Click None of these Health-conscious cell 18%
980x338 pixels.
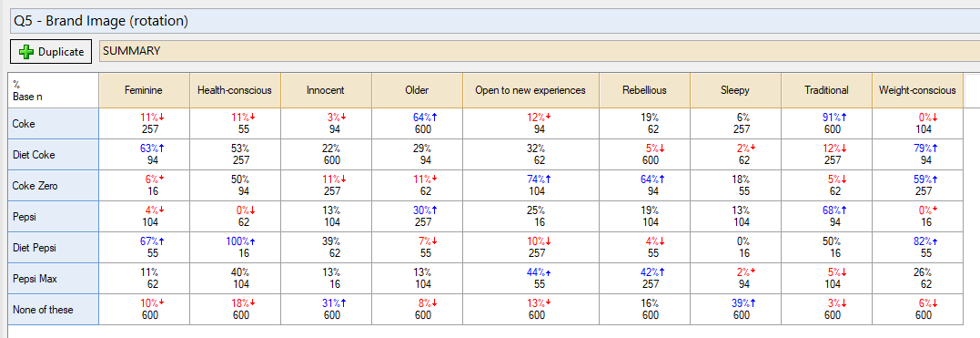point(235,309)
